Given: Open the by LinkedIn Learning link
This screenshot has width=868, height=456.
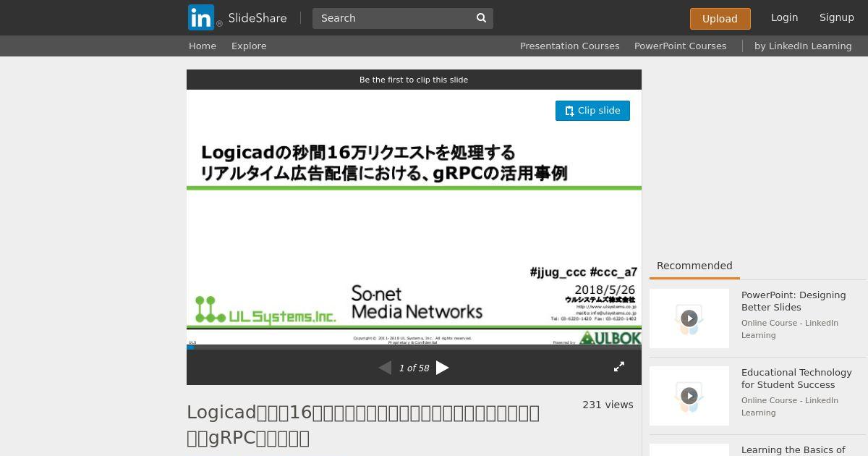Looking at the screenshot, I should coord(803,46).
